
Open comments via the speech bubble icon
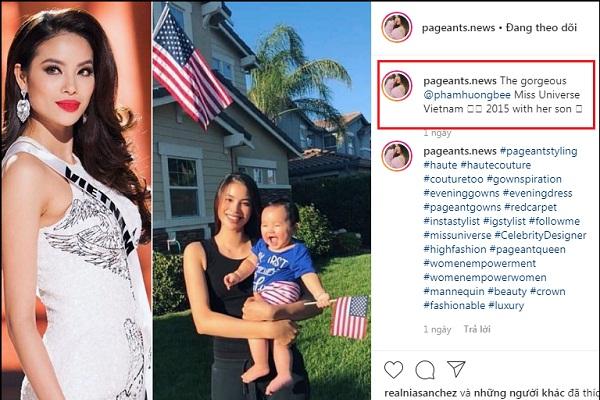pos(425,369)
